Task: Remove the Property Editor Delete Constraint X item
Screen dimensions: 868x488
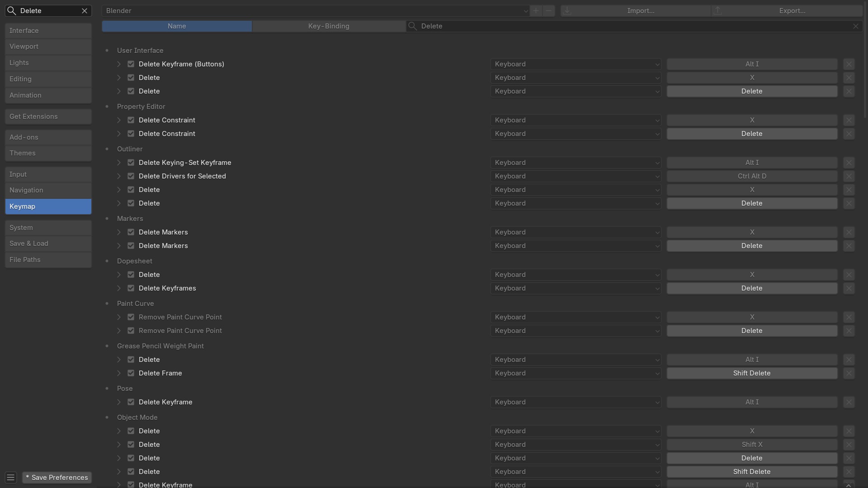Action: click(x=849, y=120)
